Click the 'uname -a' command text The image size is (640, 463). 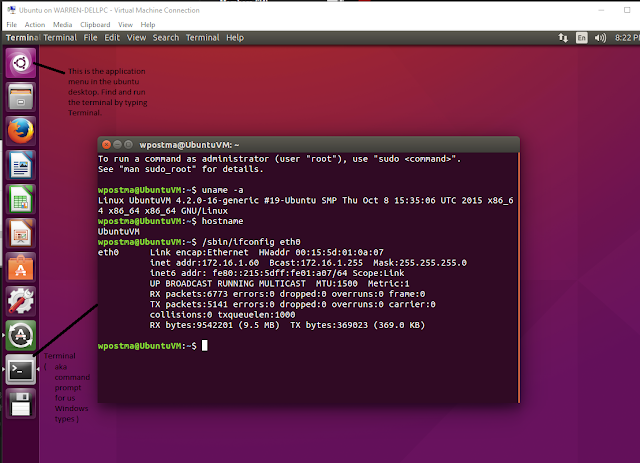[222, 190]
